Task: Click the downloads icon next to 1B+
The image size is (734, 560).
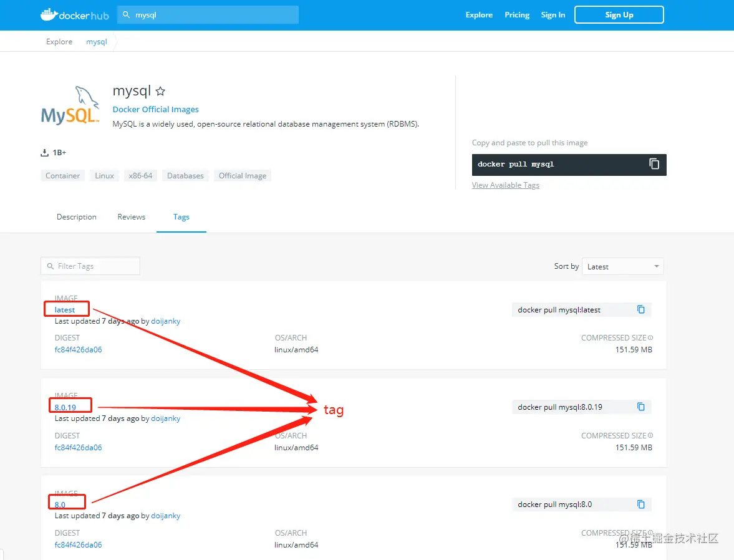Action: coord(44,153)
